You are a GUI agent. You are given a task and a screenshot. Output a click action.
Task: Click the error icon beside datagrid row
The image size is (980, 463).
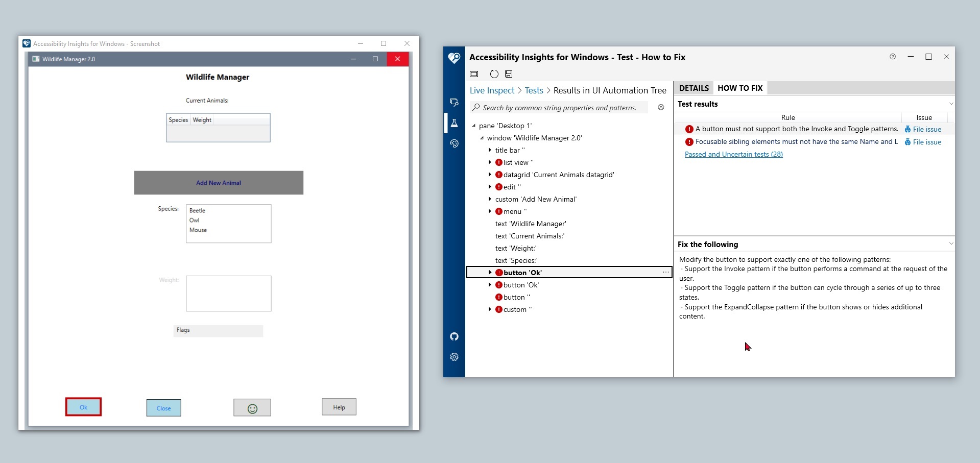(499, 175)
